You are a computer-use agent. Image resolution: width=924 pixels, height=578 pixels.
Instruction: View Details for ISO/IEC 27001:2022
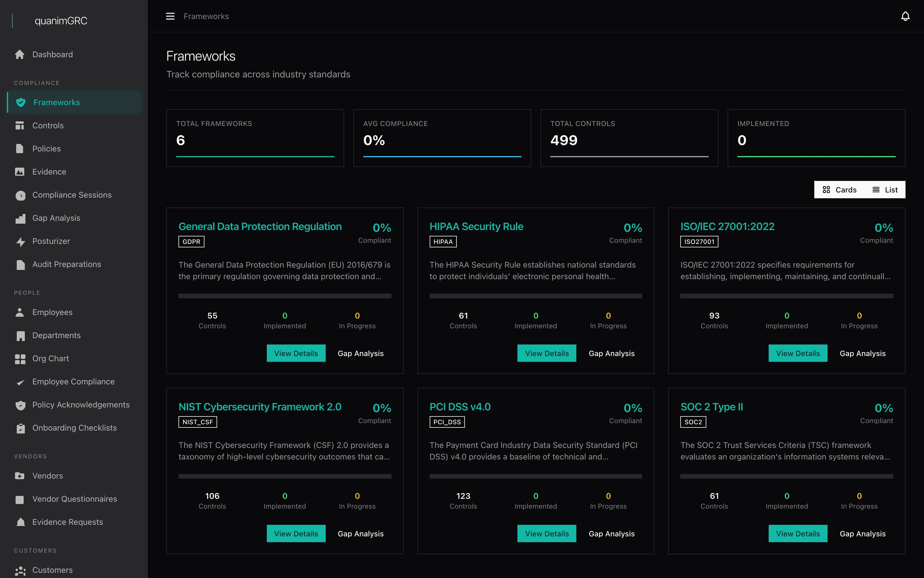(x=798, y=353)
